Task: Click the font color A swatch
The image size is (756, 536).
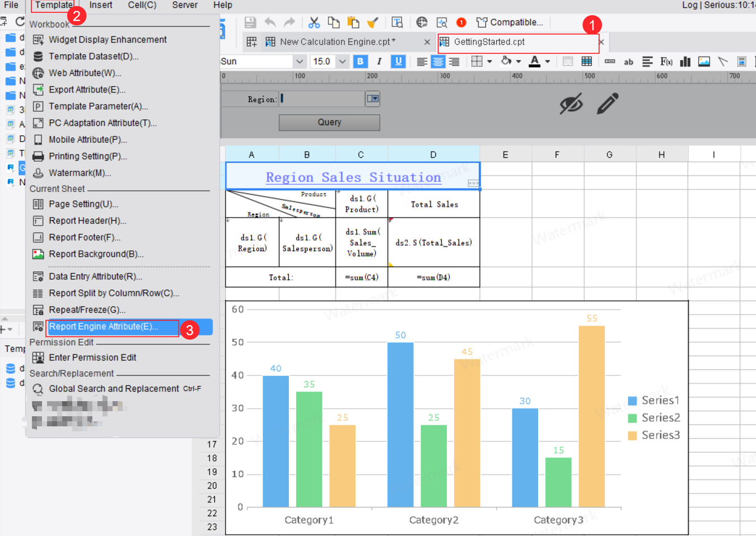Action: (x=535, y=62)
